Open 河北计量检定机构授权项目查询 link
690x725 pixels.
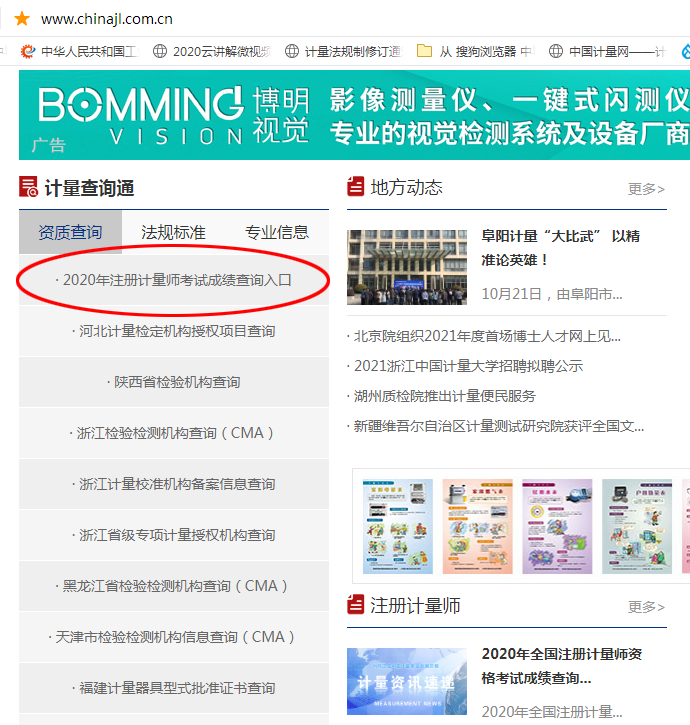(174, 331)
